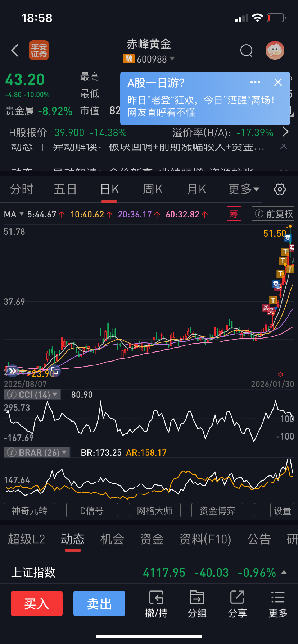298x644 pixels.
Task: Change the 前复权 adjustment setting
Action: [x=273, y=214]
